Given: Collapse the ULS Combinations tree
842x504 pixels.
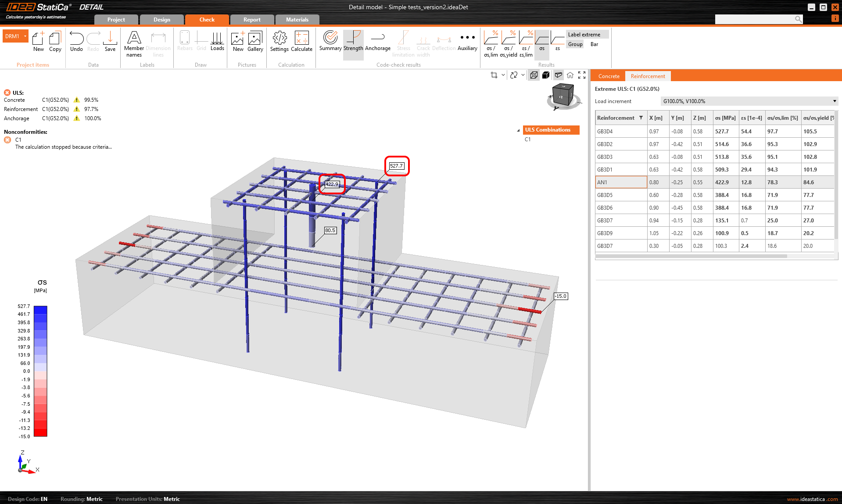Looking at the screenshot, I should [518, 130].
